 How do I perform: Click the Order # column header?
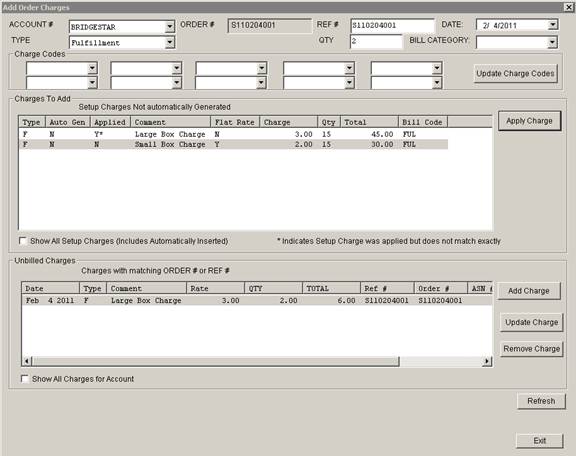point(441,288)
